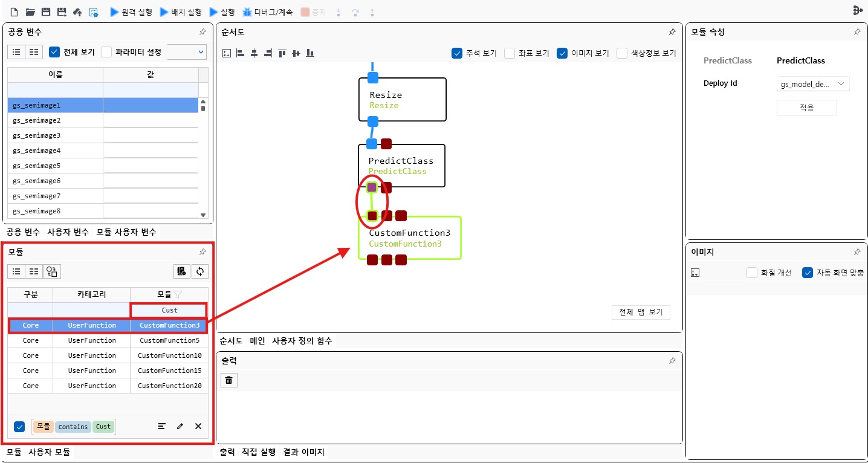Switch to the 사용자 변수 tab
The width and height of the screenshot is (868, 463).
click(68, 232)
